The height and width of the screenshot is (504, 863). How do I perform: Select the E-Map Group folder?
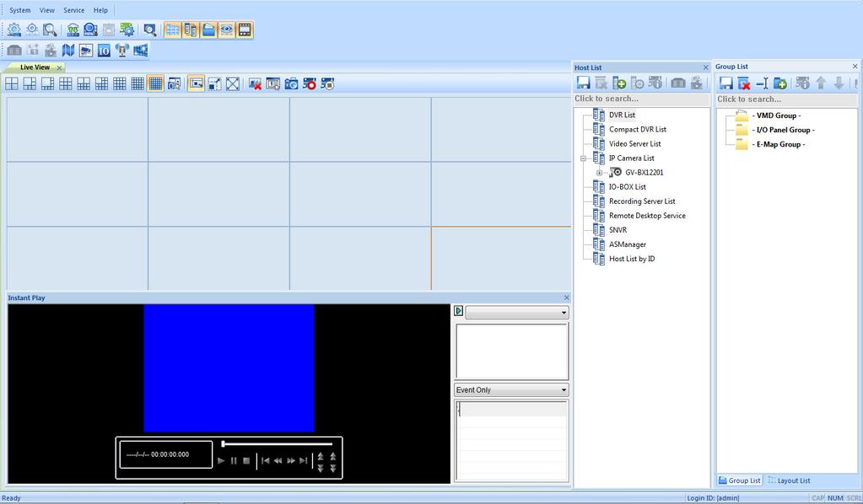pos(779,144)
